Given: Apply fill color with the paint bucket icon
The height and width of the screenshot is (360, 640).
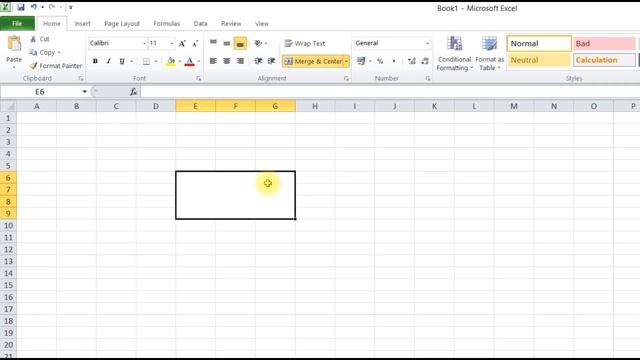Looking at the screenshot, I should tap(171, 61).
